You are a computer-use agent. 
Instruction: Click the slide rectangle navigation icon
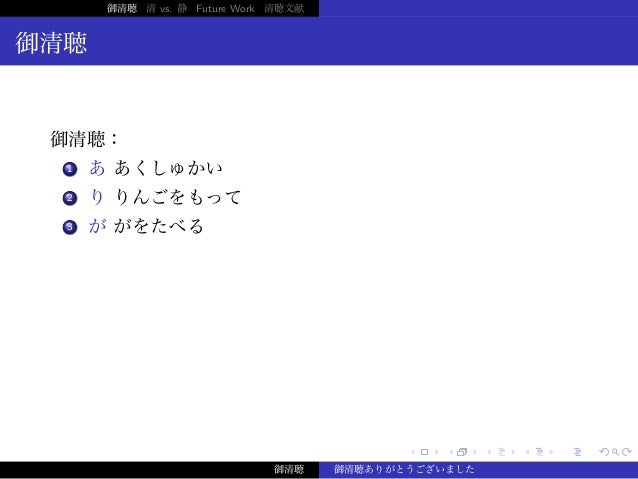coord(424,452)
